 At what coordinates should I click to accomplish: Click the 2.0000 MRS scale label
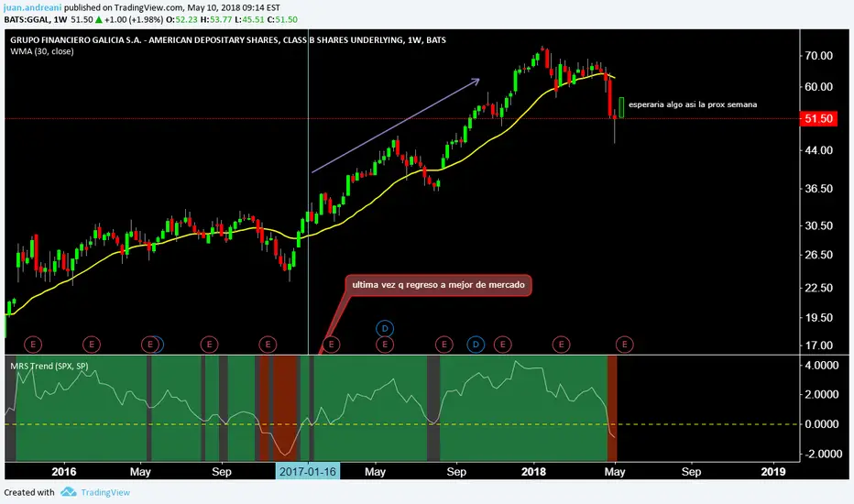tap(822, 394)
